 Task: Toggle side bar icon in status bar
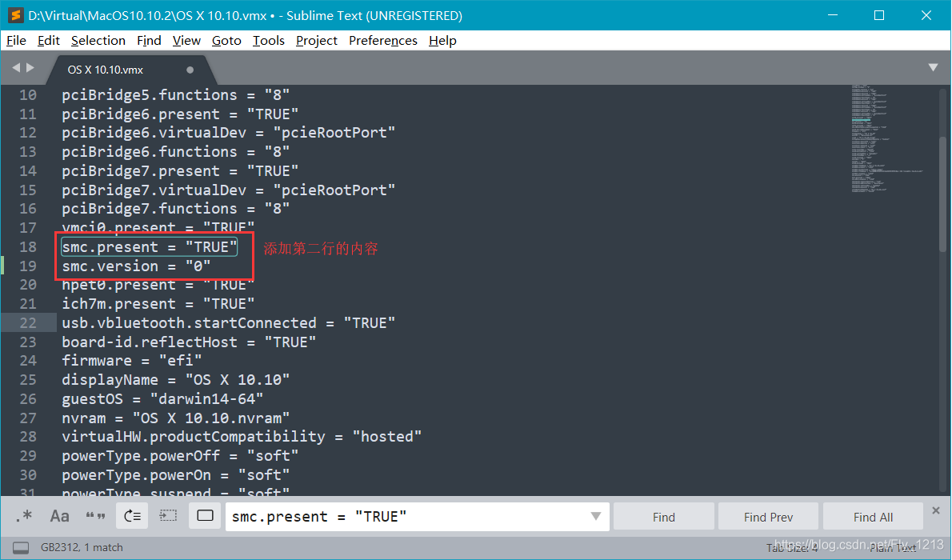pyautogui.click(x=21, y=548)
